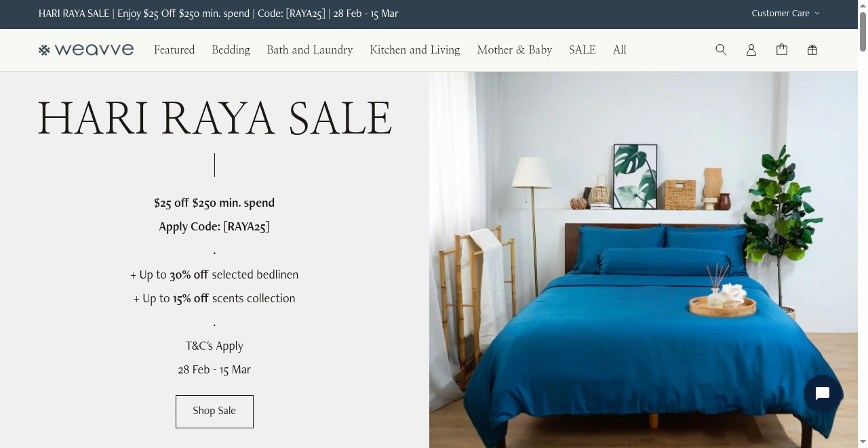Screen dimensions: 868x448
Task: Click the gift rewards icon
Action: tap(812, 49)
